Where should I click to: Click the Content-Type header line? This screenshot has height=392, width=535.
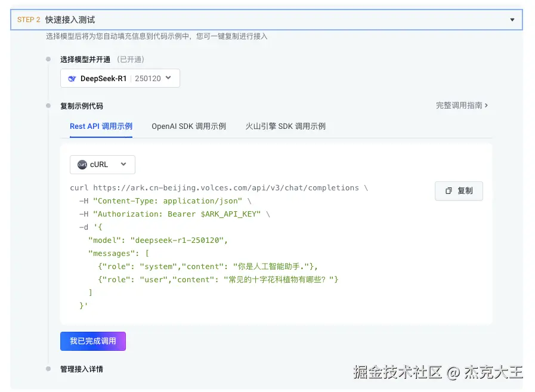[x=165, y=201]
